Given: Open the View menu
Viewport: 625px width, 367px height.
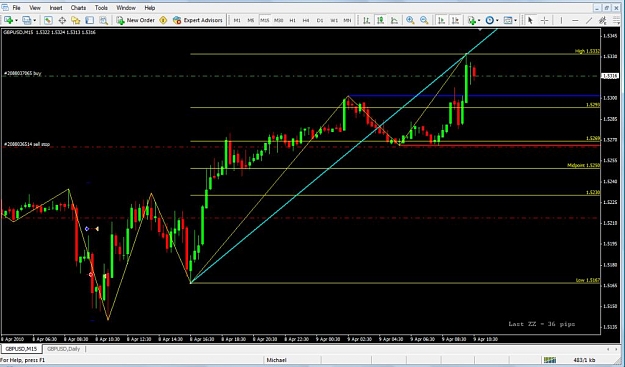Looking at the screenshot, I should pos(35,8).
